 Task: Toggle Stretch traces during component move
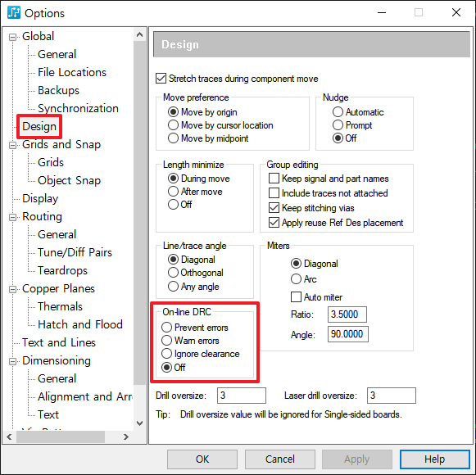coord(161,79)
